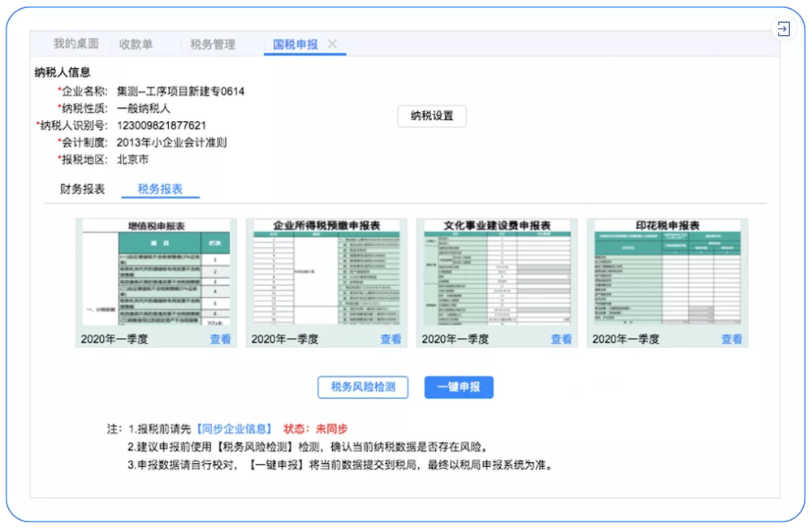
Task: Switch to 财务报表 sub-tab
Action: coord(82,189)
